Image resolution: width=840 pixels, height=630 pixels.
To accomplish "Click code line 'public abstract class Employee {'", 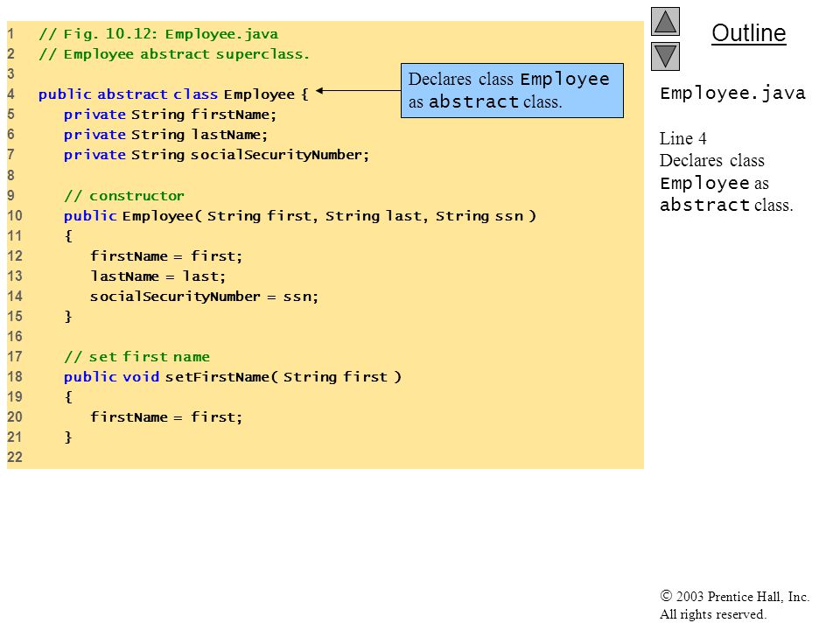I will pyautogui.click(x=173, y=94).
